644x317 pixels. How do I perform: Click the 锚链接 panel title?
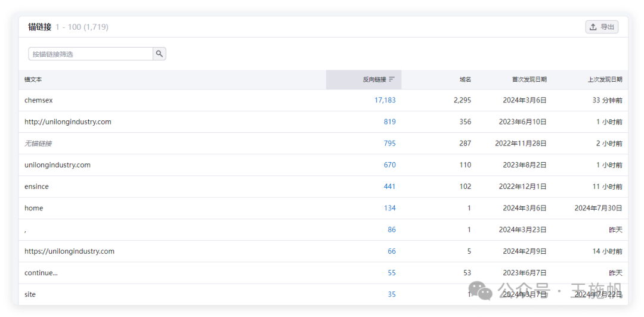point(40,27)
